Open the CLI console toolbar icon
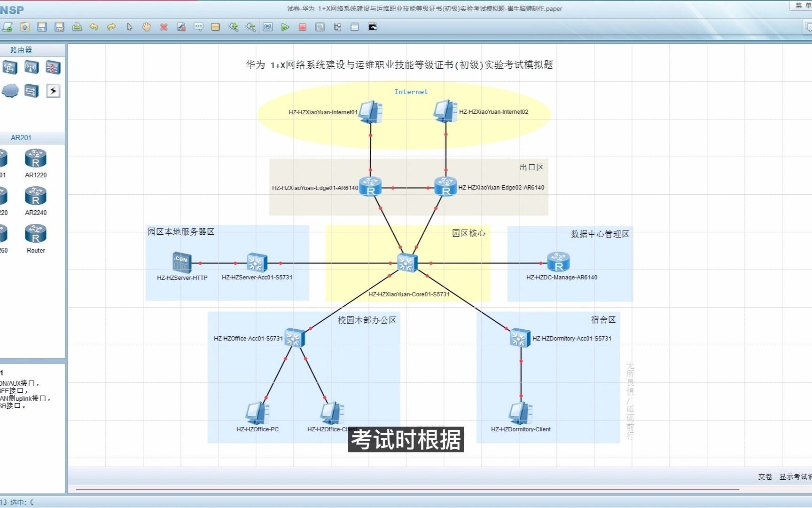 pos(373,27)
